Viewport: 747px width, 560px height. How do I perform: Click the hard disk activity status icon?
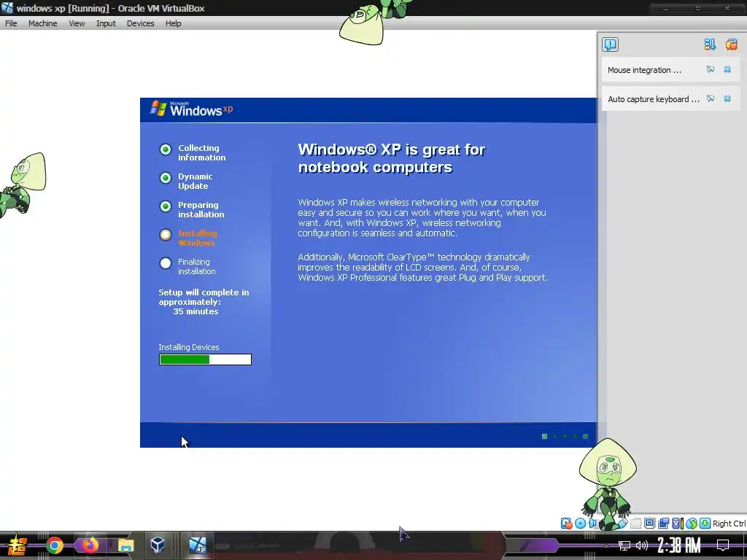pyautogui.click(x=566, y=524)
